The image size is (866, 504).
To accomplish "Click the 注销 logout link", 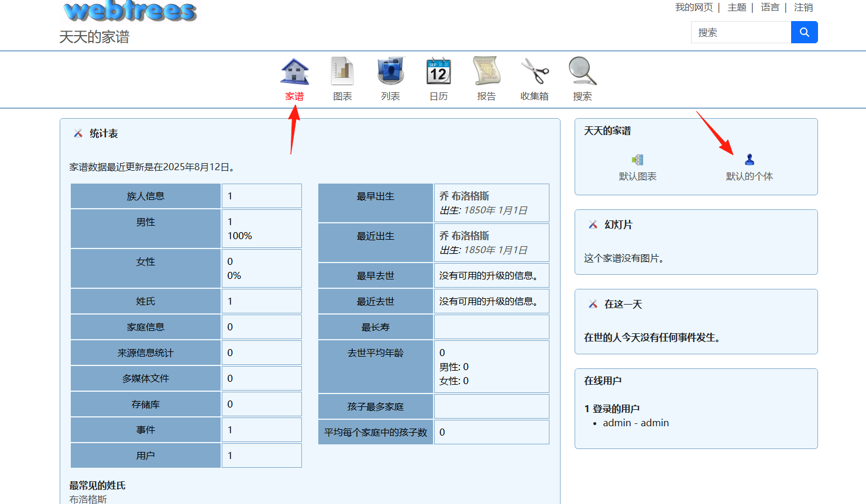I will pos(803,8).
